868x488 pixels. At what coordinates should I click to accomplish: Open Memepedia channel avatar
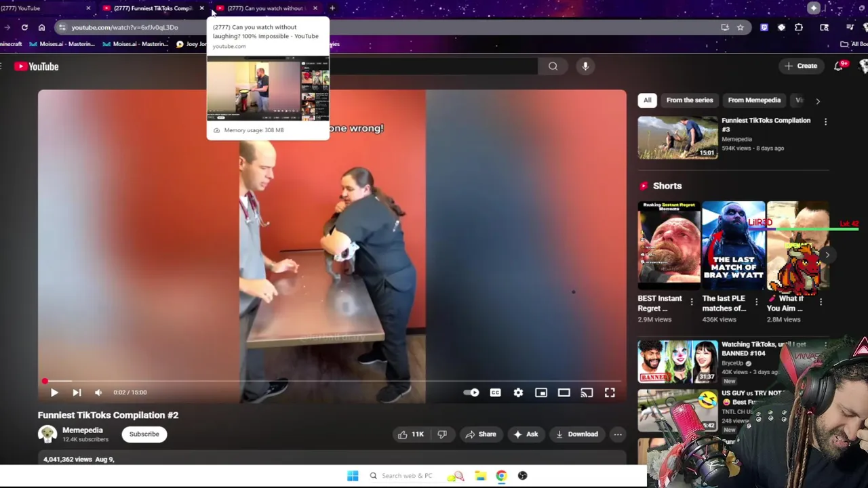point(47,434)
